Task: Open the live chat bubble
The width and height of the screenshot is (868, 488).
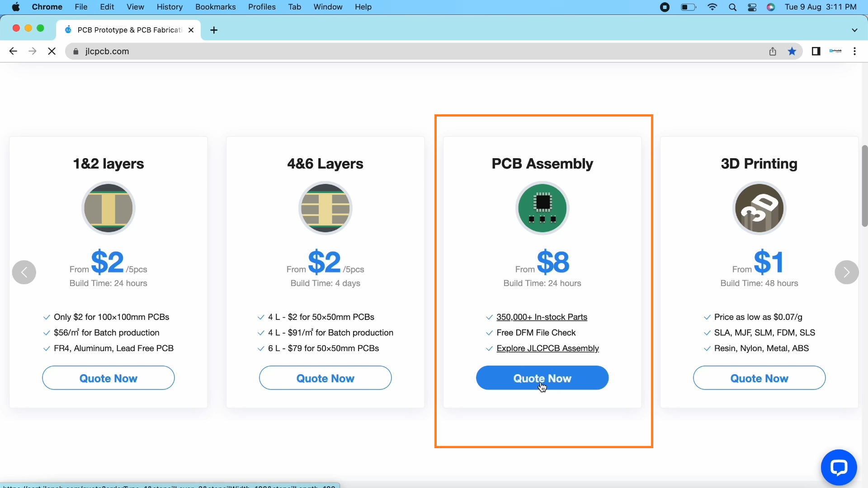Action: coord(839,468)
